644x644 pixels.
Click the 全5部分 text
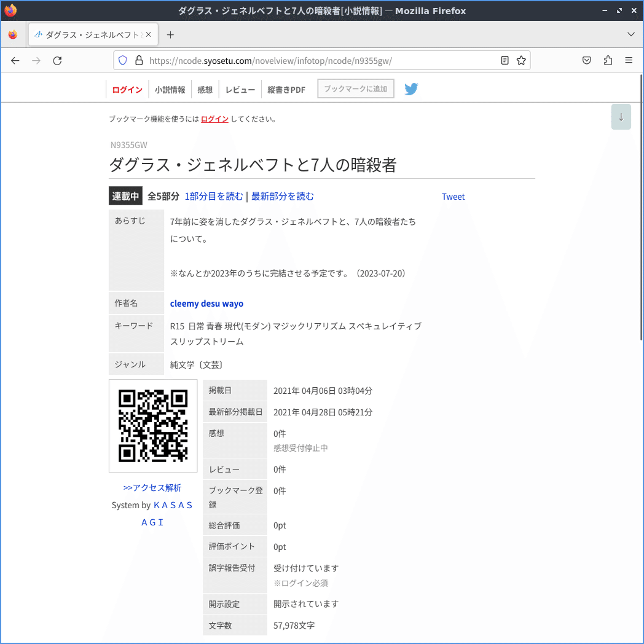click(163, 196)
